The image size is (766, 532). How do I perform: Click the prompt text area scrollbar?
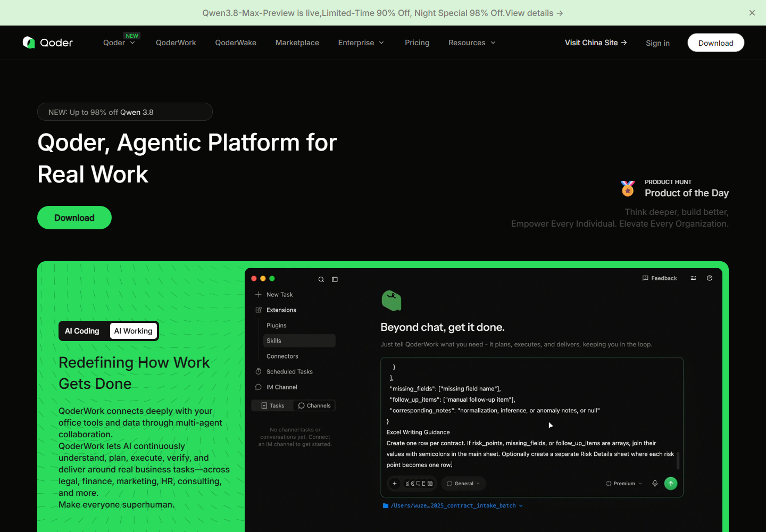click(678, 460)
